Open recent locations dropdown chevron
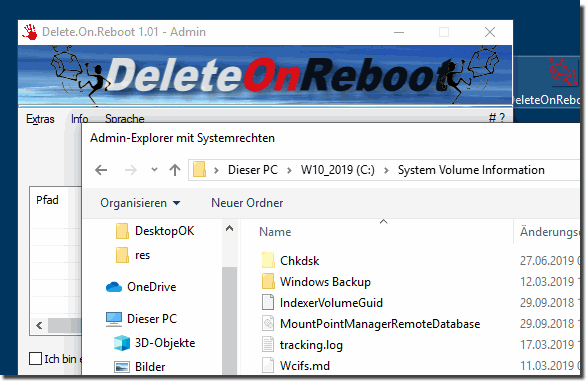This screenshot has height=382, width=587. click(x=154, y=170)
